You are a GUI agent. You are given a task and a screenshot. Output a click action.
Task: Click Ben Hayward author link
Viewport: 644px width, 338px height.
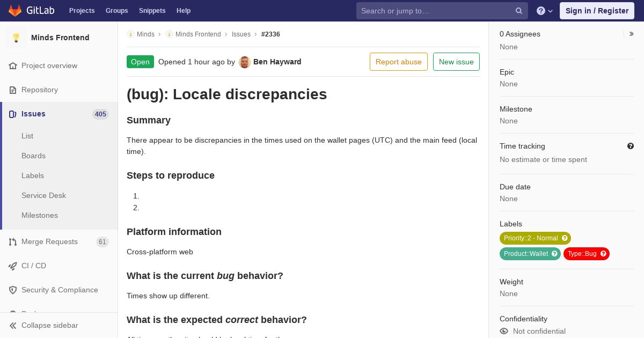coord(277,62)
